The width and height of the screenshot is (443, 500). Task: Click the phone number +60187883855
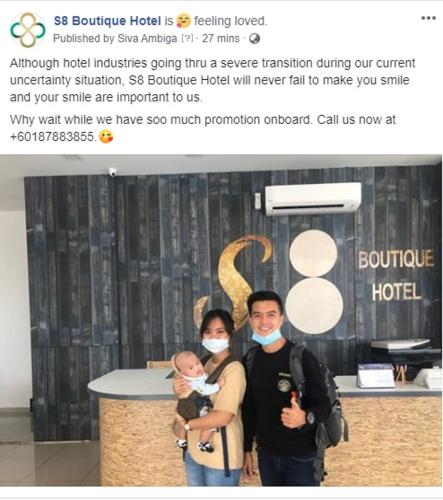(x=53, y=137)
